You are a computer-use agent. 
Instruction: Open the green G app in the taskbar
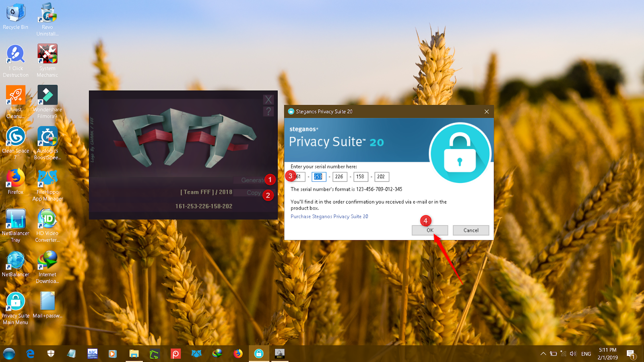tap(155, 354)
